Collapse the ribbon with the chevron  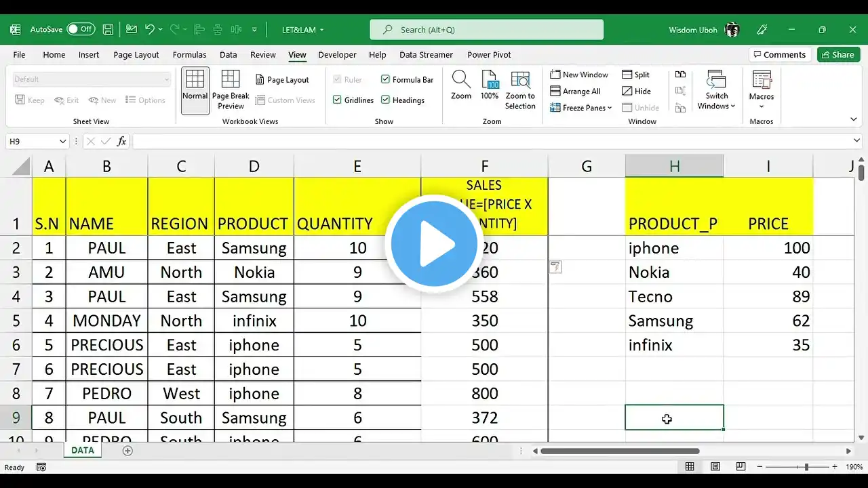tap(854, 120)
